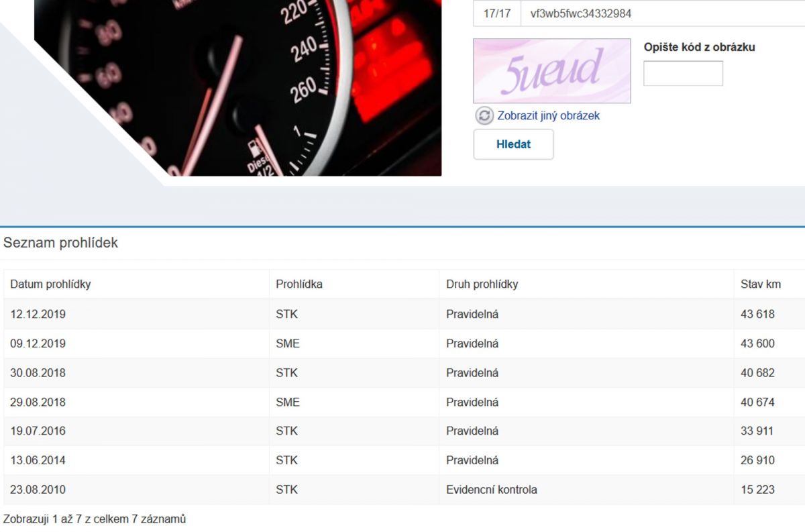Click the captcha image 5ueud
Screen dimensions: 805x532
(551, 70)
